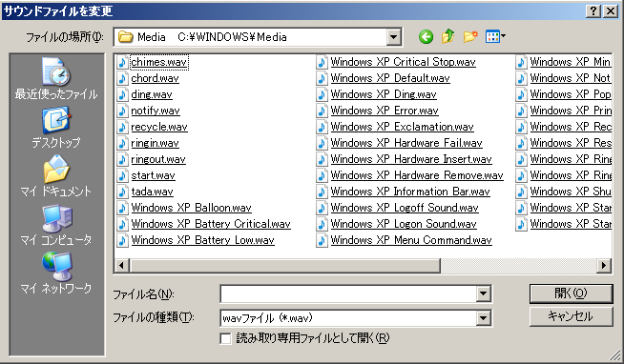624x364 pixels.
Task: Open マイ ドキュメント in the places bar
Action: click(x=56, y=175)
